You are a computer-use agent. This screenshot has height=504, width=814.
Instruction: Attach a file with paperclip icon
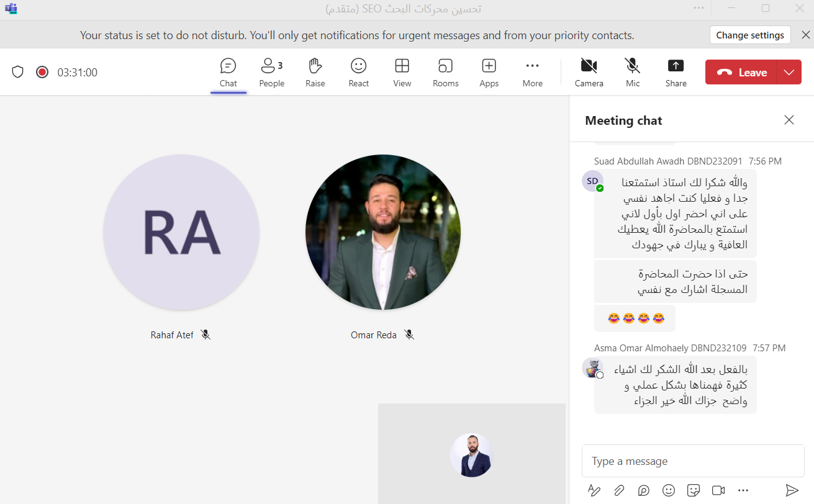619,490
